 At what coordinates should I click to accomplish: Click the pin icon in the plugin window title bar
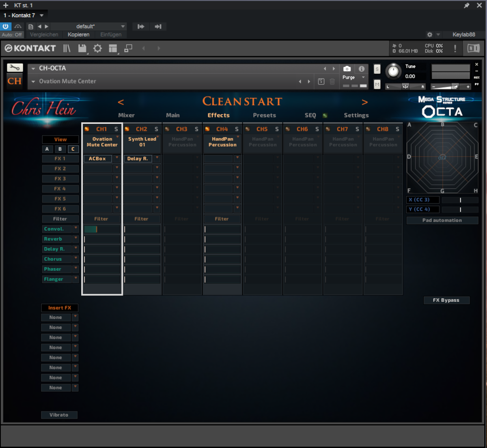[x=467, y=5]
